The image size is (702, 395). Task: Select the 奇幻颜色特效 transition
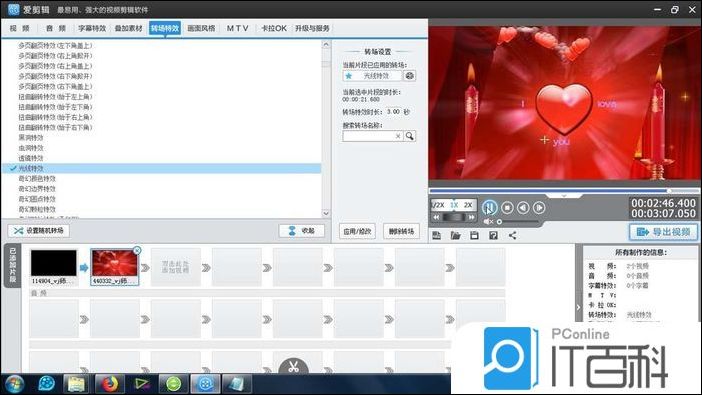pyautogui.click(x=37, y=179)
